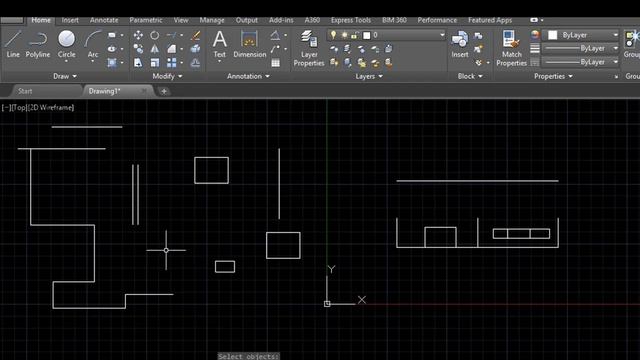640x360 pixels.
Task: Expand the Block panel
Action: [470, 76]
